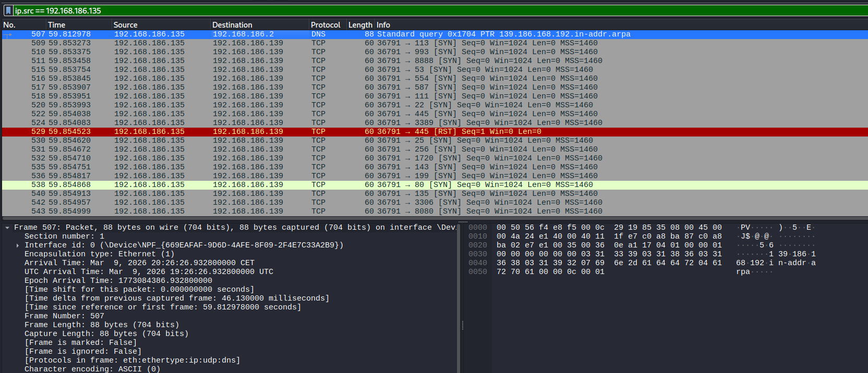Sort by the Length column header
The height and width of the screenshot is (373, 868).
[x=360, y=24]
